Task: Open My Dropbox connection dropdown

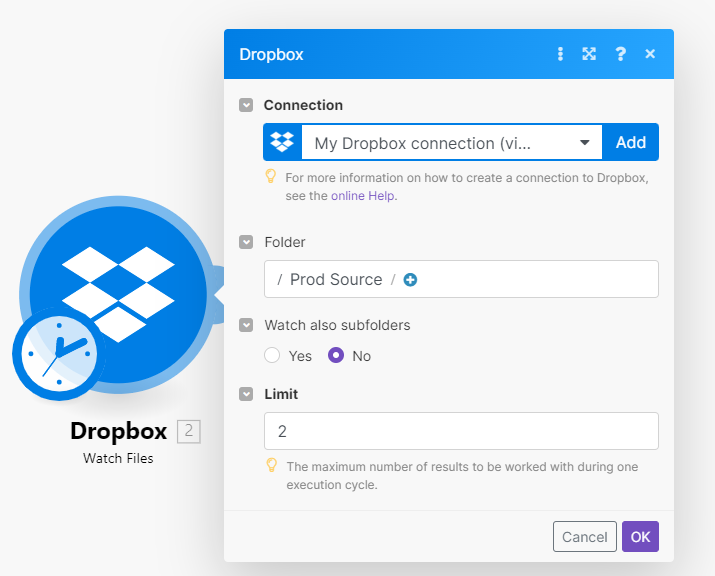Action: click(x=452, y=143)
